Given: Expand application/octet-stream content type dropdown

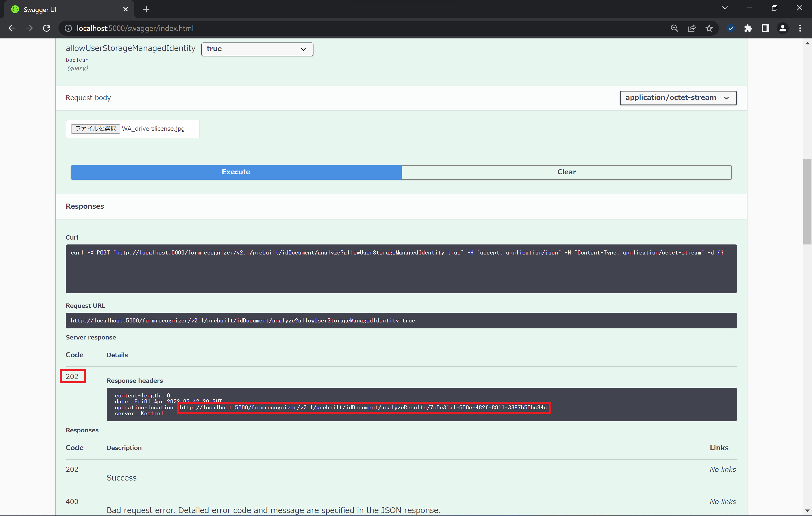Looking at the screenshot, I should pyautogui.click(x=678, y=98).
